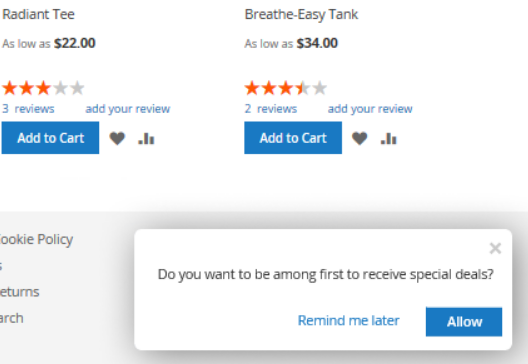The image size is (528, 364).
Task: Add Radiant Tee to cart
Action: 51,138
